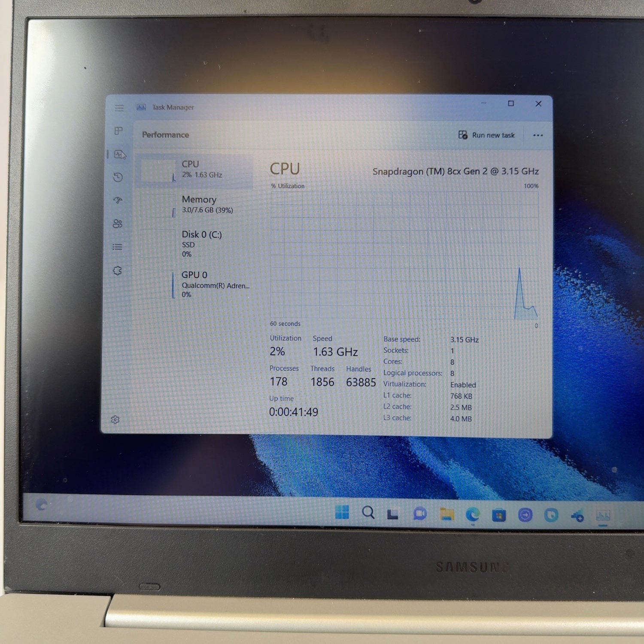Click the CPU utilization graph
The image size is (644, 644).
[x=404, y=255]
